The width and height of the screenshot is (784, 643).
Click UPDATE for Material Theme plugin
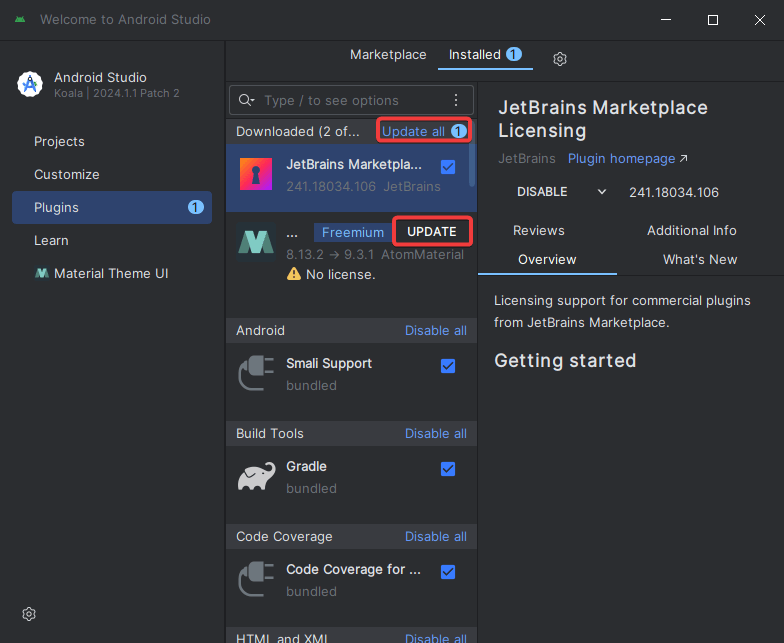[x=431, y=231]
